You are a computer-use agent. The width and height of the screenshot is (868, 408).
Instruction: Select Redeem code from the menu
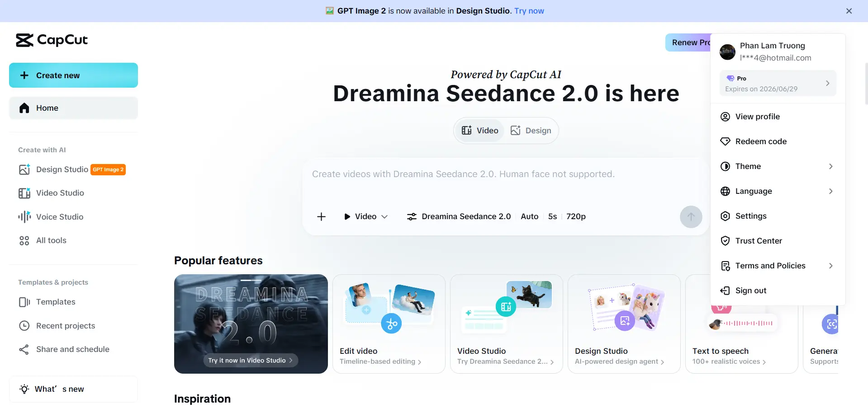[x=778, y=141]
